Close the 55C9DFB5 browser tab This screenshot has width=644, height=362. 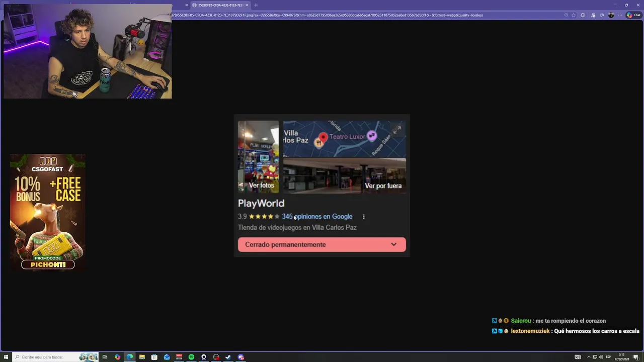(247, 5)
